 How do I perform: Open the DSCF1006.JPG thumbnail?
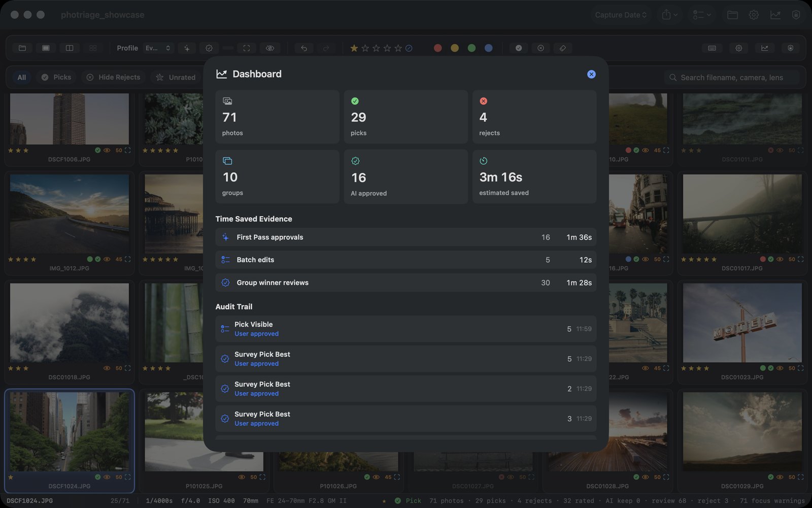pos(70,119)
